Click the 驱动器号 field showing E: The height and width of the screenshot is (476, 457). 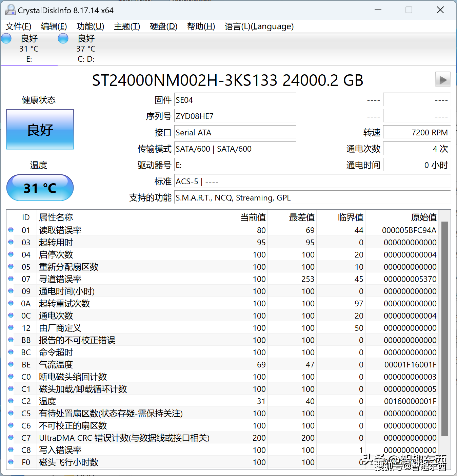(x=235, y=165)
